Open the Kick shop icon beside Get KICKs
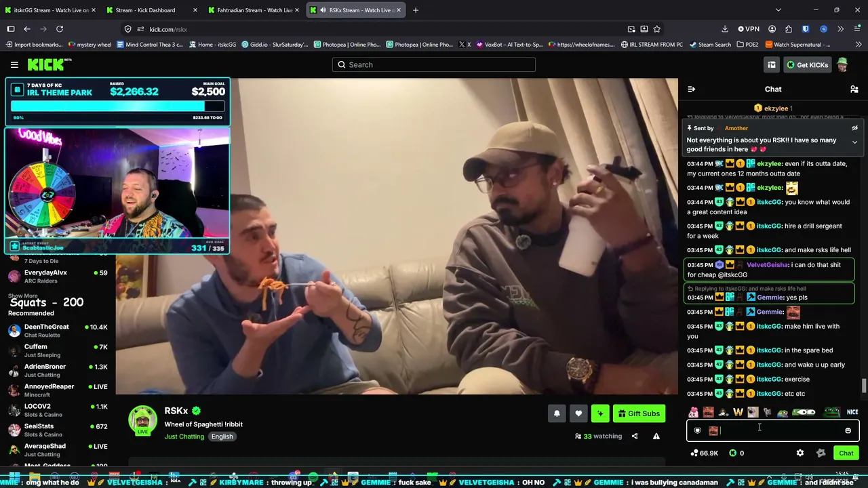Viewport: 868px width, 488px height. point(772,64)
